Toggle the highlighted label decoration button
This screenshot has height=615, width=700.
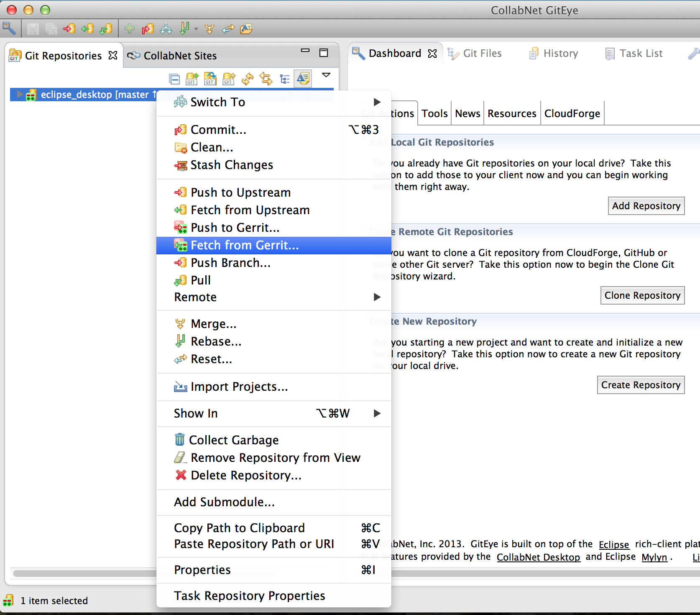point(303,79)
